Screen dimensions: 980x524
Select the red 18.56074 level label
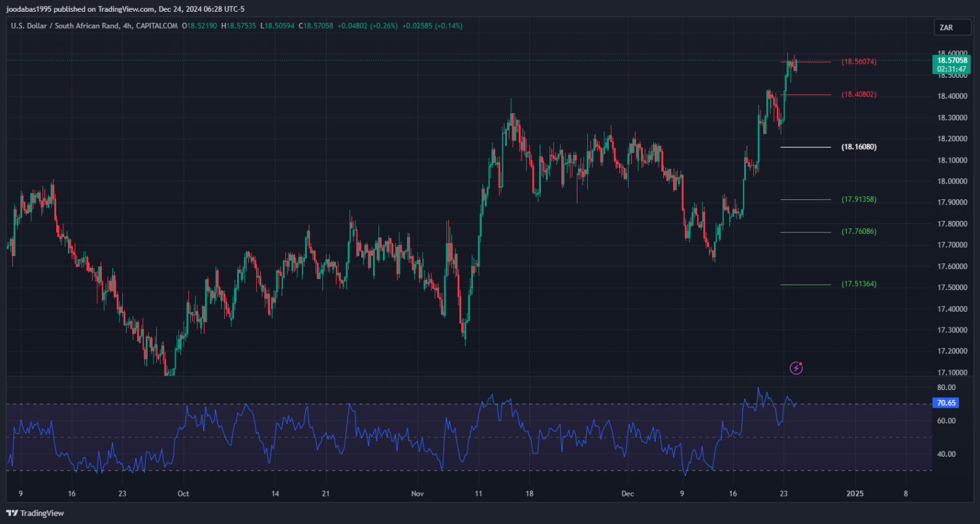pos(858,62)
